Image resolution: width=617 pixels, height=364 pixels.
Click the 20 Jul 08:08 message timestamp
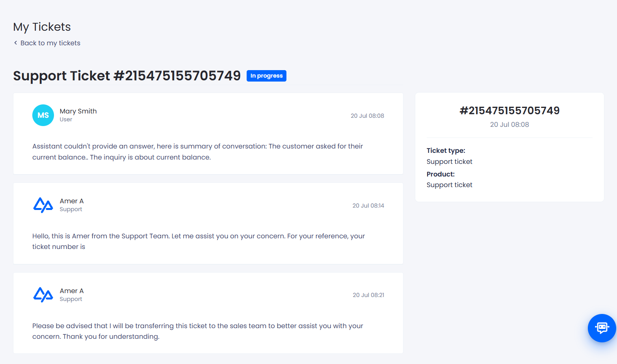click(x=367, y=116)
